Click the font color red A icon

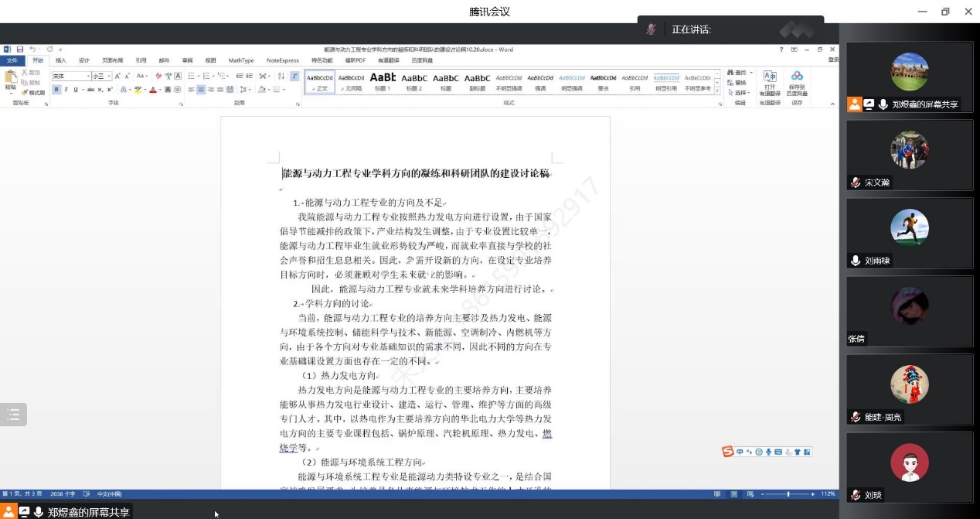(153, 90)
